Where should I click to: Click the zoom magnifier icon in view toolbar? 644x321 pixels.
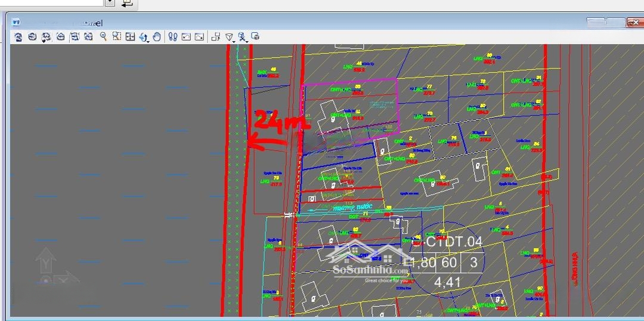pyautogui.click(x=103, y=37)
